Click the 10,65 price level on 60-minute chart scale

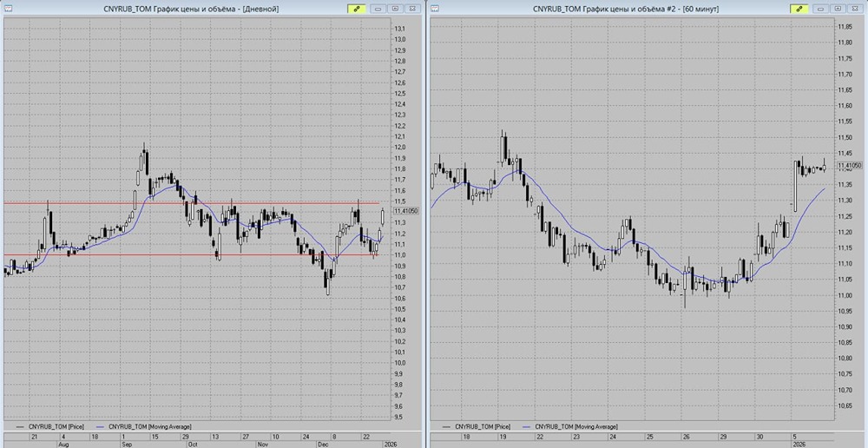(x=845, y=406)
